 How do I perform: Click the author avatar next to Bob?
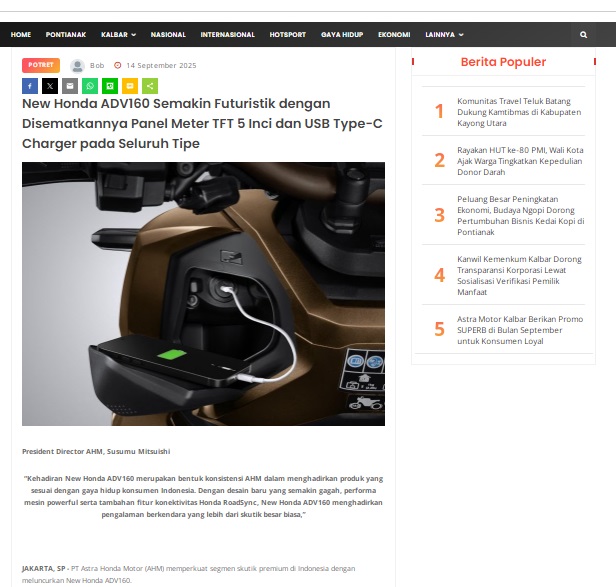point(77,66)
